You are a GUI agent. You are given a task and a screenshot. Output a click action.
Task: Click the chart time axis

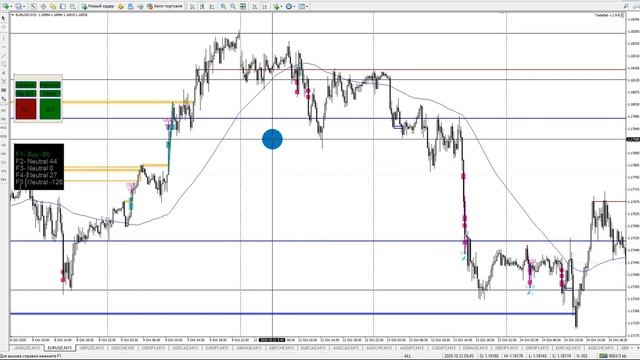pyautogui.click(x=318, y=340)
